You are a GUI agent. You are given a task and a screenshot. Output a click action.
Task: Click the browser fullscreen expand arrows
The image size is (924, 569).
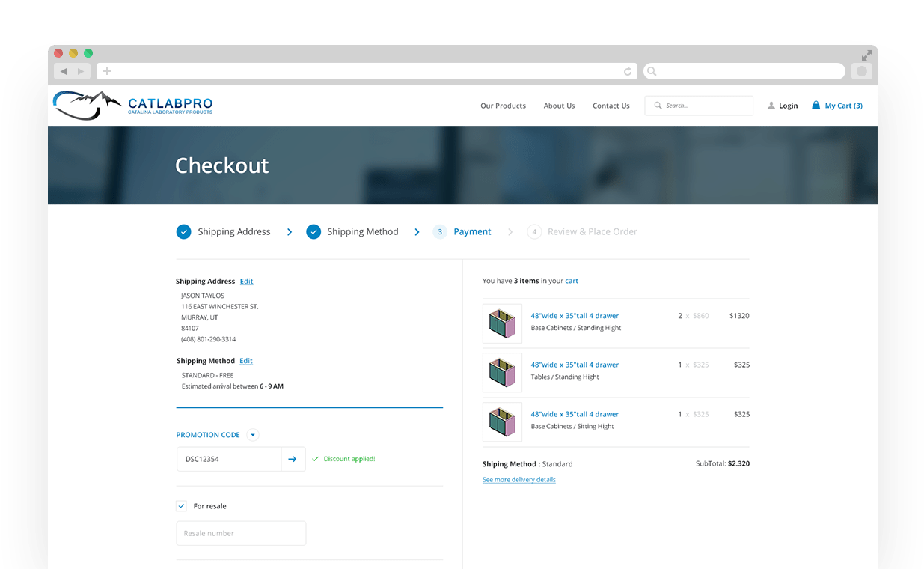coord(866,55)
